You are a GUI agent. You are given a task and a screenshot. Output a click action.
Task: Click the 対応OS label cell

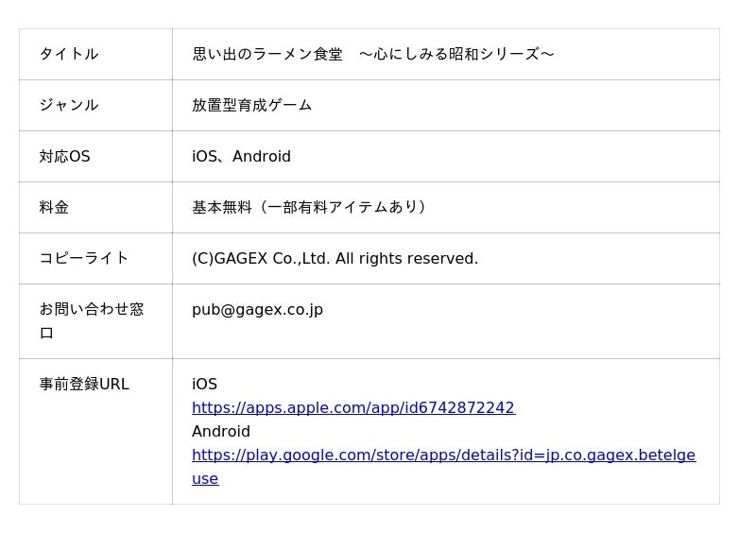(65, 157)
